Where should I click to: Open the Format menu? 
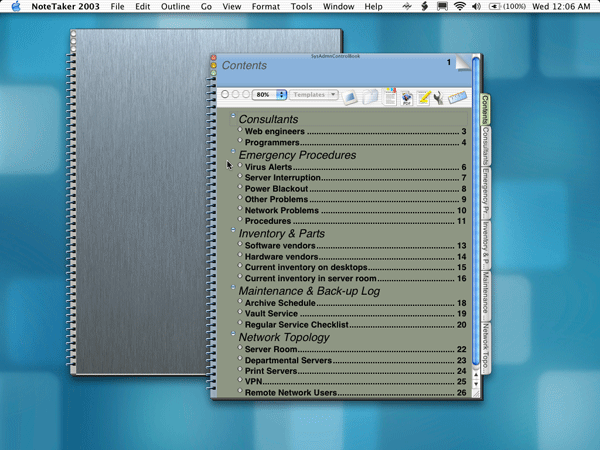[x=266, y=7]
